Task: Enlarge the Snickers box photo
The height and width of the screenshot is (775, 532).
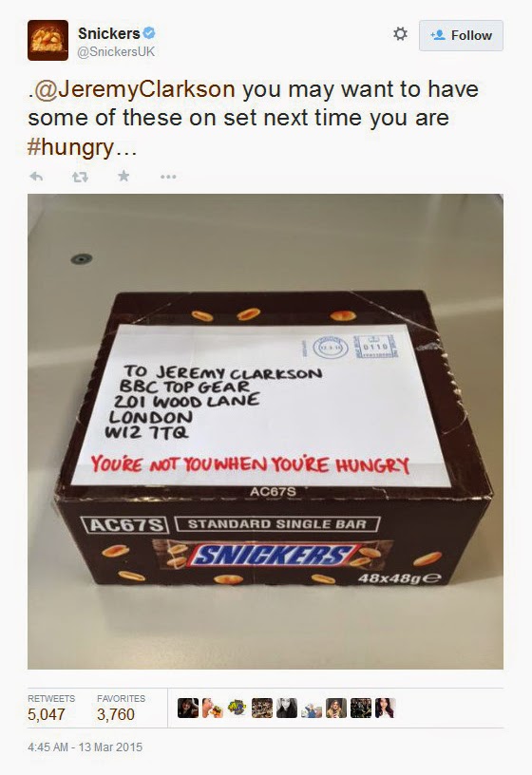Action: tap(265, 431)
